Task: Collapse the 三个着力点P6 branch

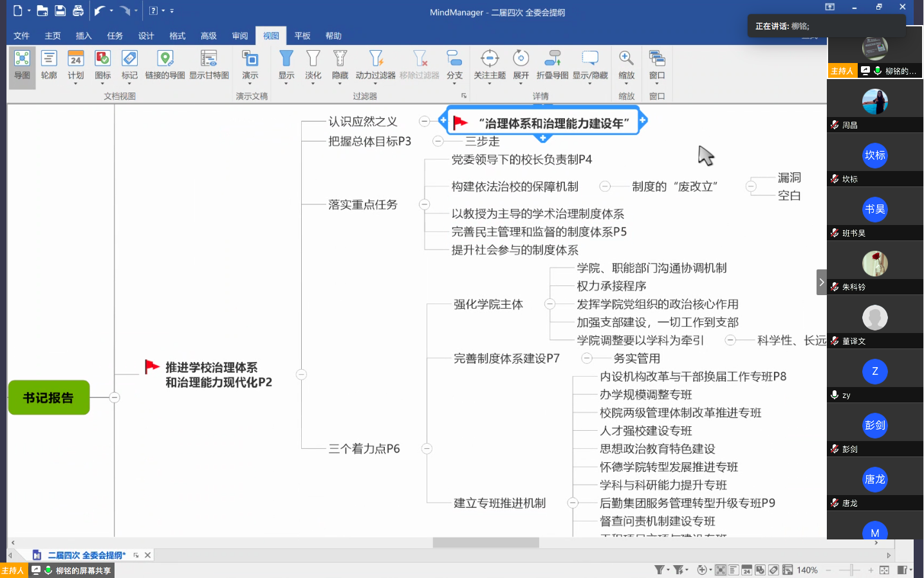Action: pos(427,449)
